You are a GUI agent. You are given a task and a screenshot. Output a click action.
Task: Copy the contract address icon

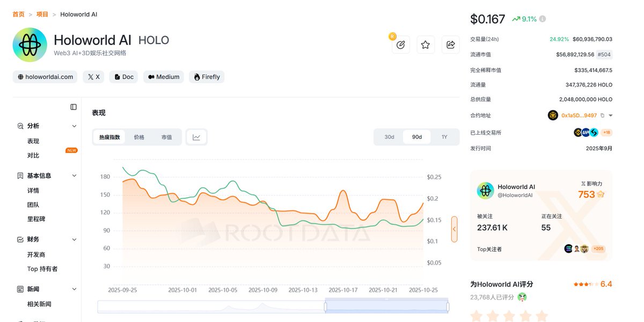coord(602,115)
